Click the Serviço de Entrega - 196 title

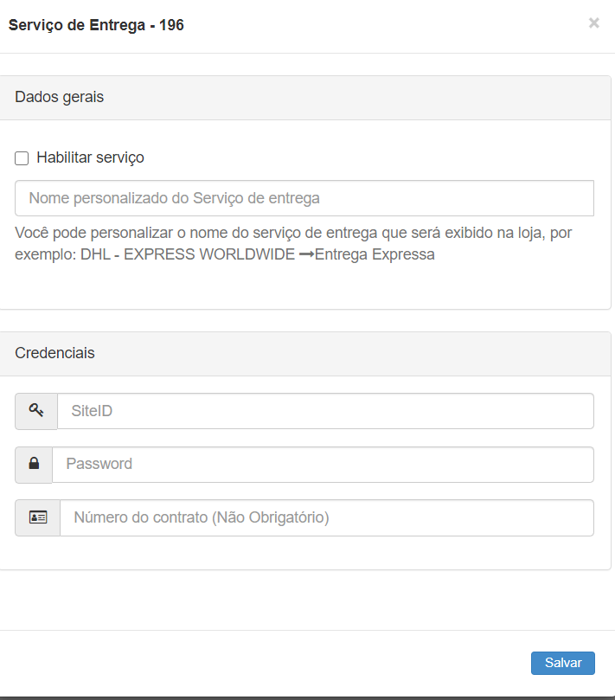pyautogui.click(x=96, y=25)
